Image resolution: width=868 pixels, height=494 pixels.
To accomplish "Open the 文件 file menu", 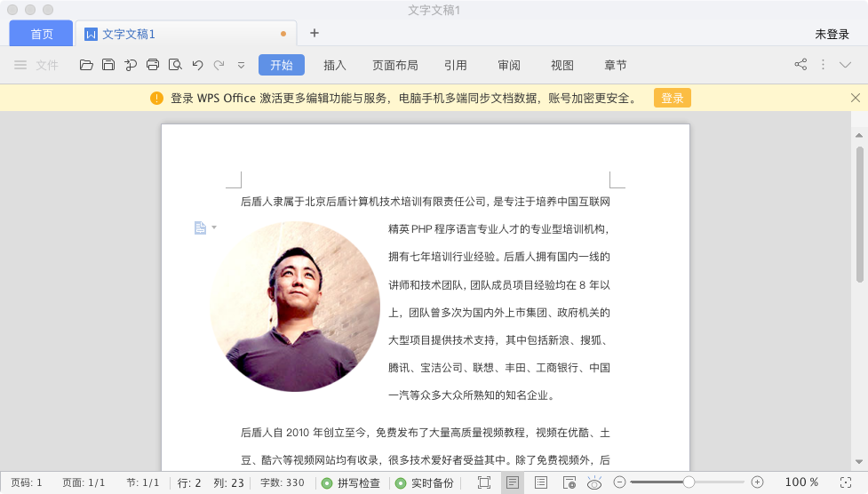I will point(36,65).
